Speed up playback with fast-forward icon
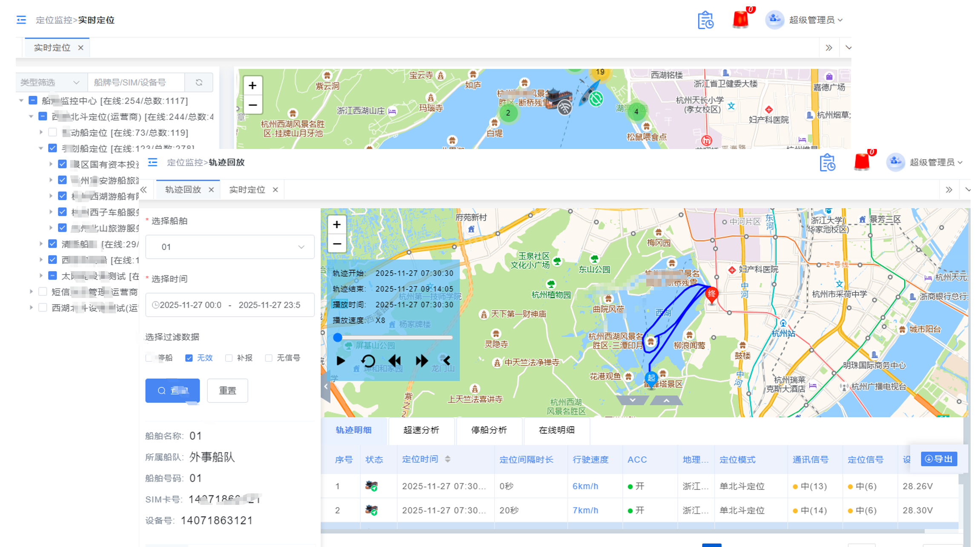 [x=421, y=361]
